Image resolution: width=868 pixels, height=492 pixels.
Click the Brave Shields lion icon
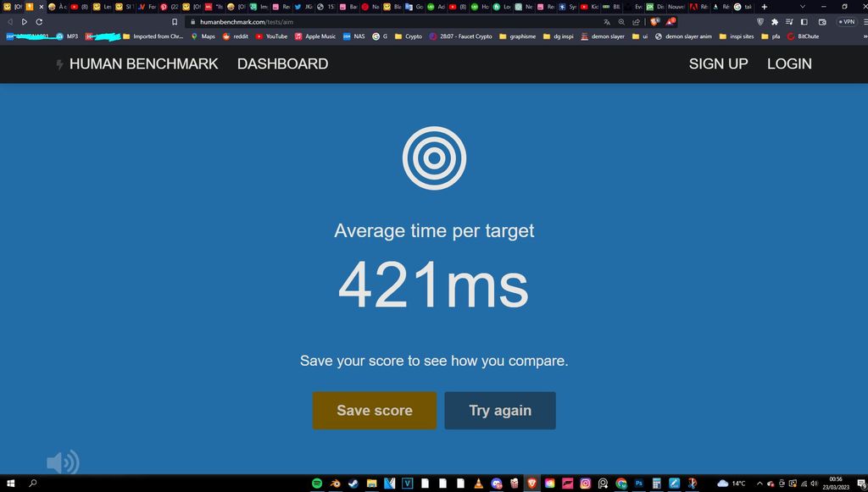pyautogui.click(x=655, y=22)
